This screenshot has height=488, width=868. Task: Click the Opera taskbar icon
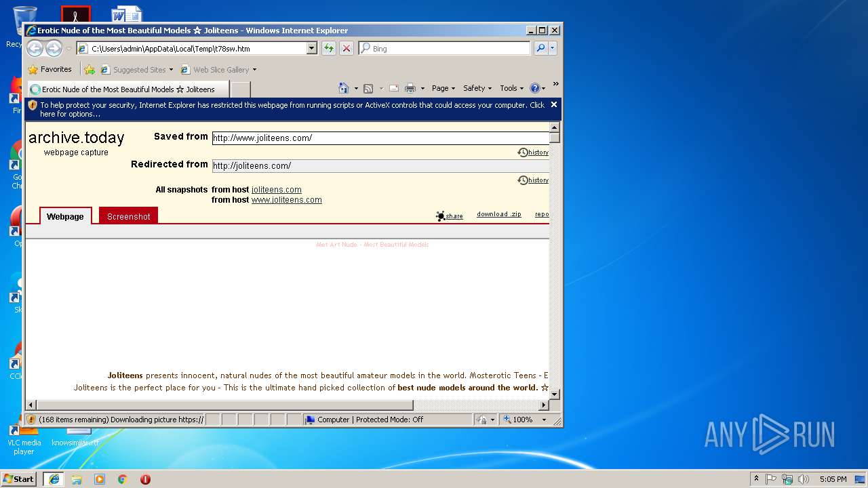[x=145, y=479]
